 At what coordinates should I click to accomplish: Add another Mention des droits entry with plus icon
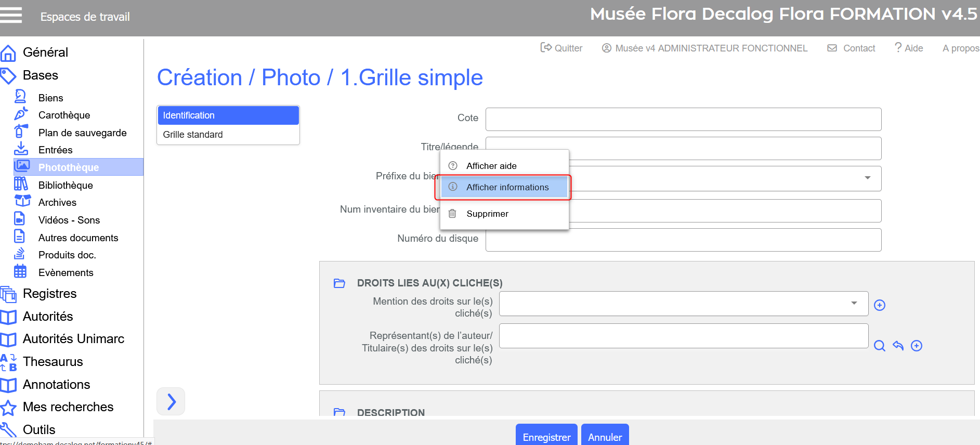[x=879, y=305]
